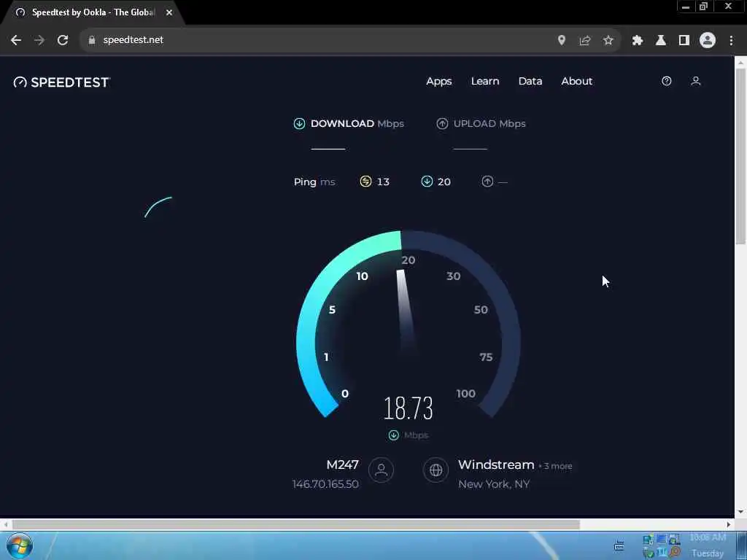Open the Windows Start button
747x560 pixels.
(20, 546)
